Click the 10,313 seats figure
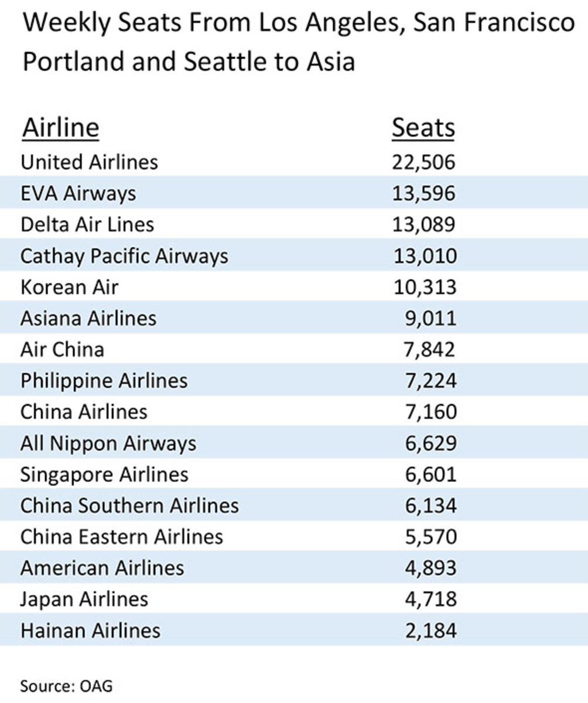The width and height of the screenshot is (588, 703). point(423,287)
